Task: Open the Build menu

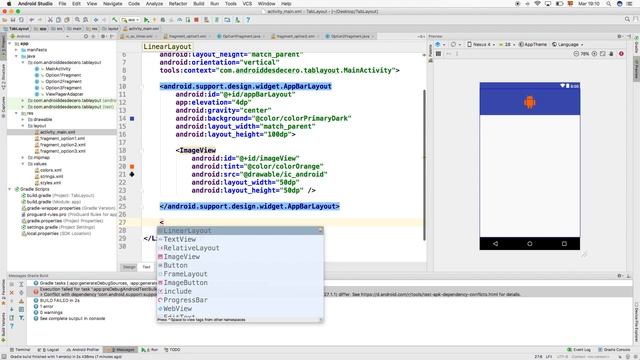Action: point(199,3)
